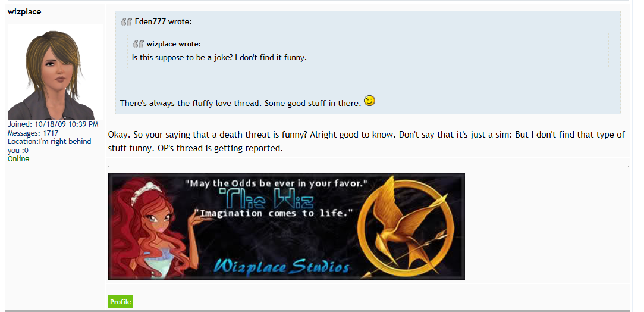Click the golden mockingjay pin in the signature
The image size is (644, 312).
(x=407, y=227)
